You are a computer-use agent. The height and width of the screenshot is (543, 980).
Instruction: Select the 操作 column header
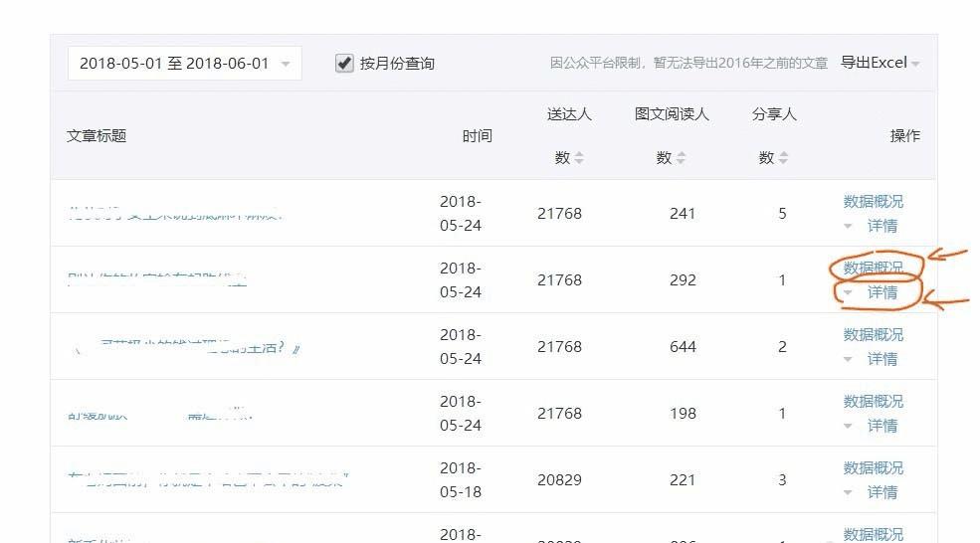tap(905, 135)
